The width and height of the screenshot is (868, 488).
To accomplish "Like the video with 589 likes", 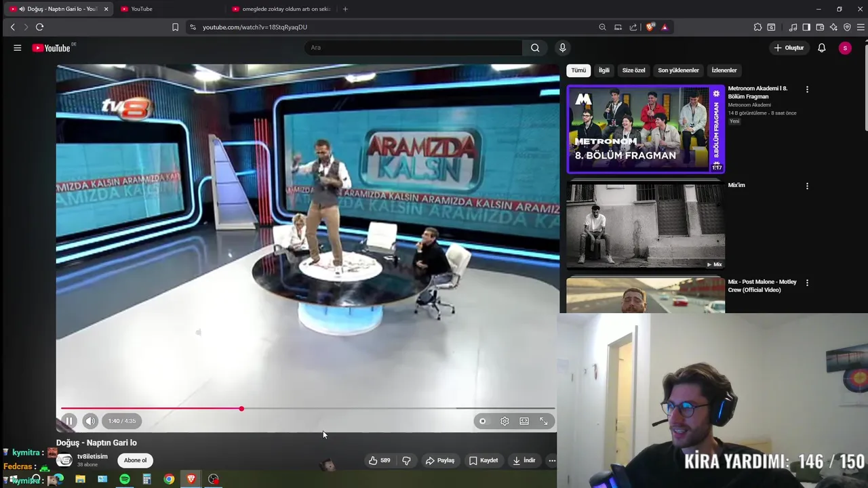I will point(380,460).
